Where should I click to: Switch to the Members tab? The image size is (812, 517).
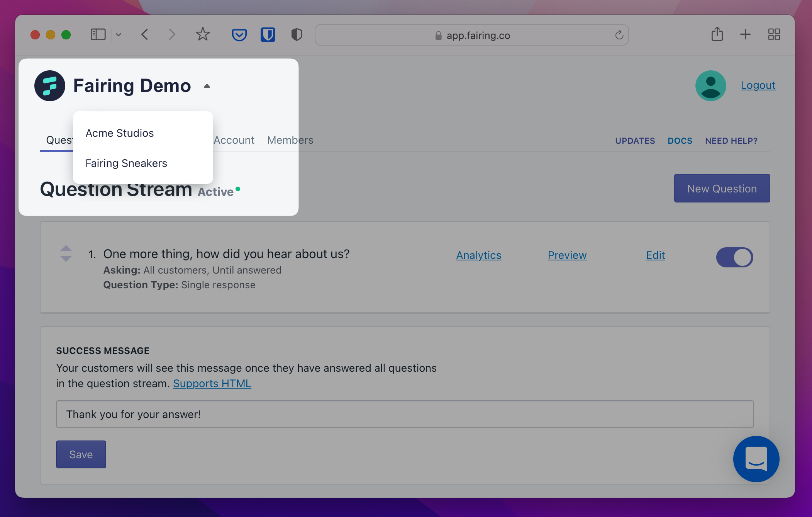pyautogui.click(x=290, y=140)
